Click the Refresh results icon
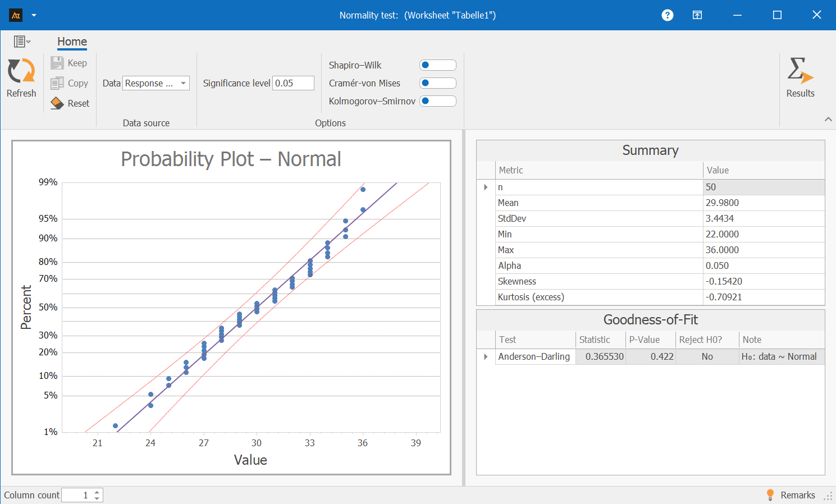Viewport: 836px width, 504px height. coord(21,77)
